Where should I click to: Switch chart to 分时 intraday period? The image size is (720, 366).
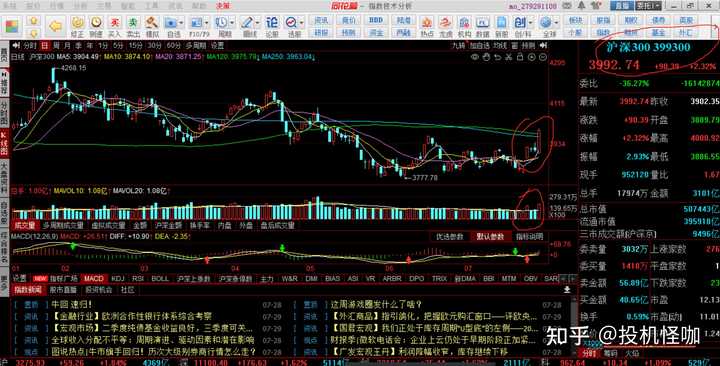tap(30, 45)
